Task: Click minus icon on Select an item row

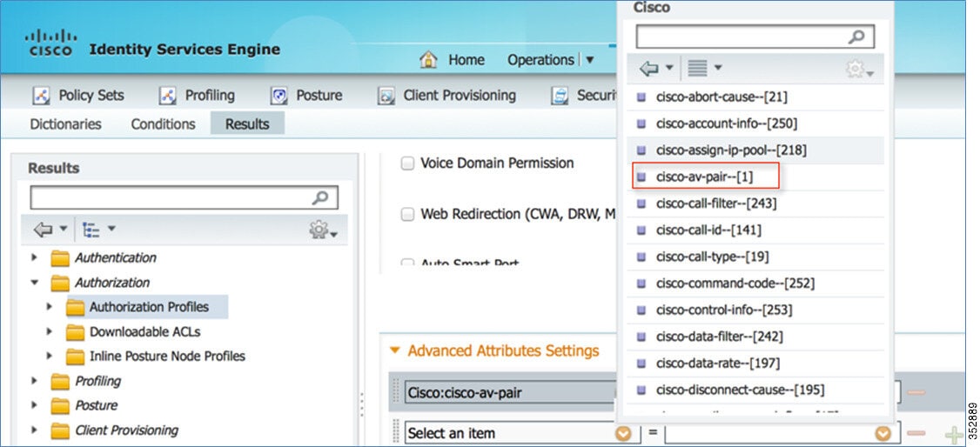Action: click(916, 433)
